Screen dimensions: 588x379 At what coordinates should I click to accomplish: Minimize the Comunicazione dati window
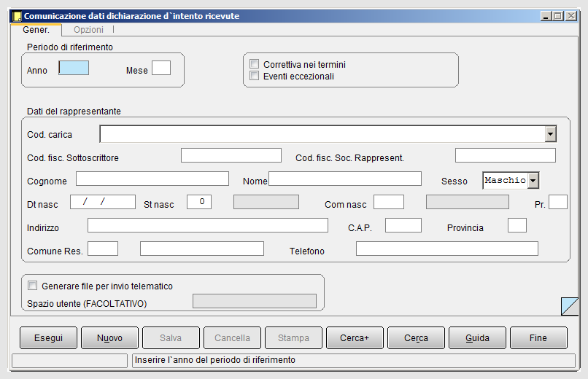546,16
